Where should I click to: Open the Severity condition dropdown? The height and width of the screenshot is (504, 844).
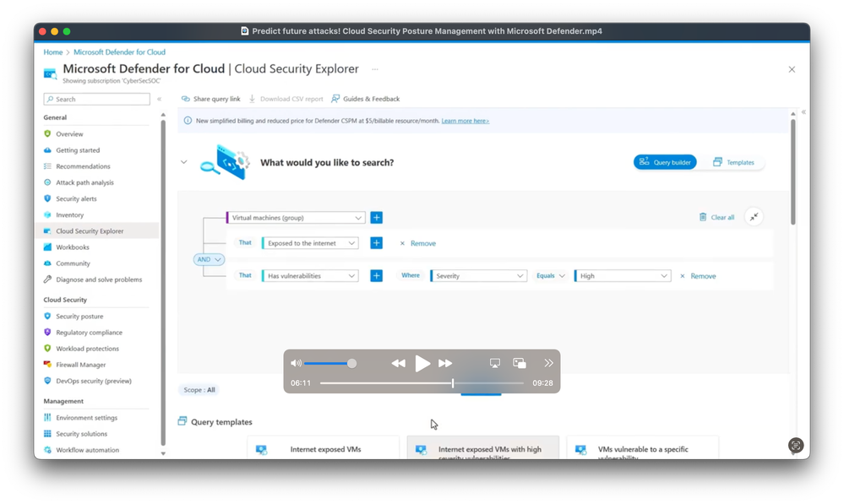[x=478, y=276]
